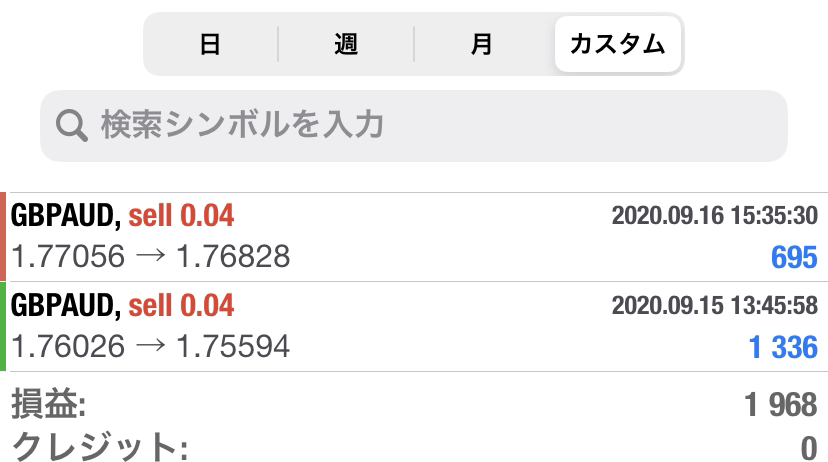
Task: Tap the 1.77056 → 1.76828 price line
Action: [x=150, y=257]
